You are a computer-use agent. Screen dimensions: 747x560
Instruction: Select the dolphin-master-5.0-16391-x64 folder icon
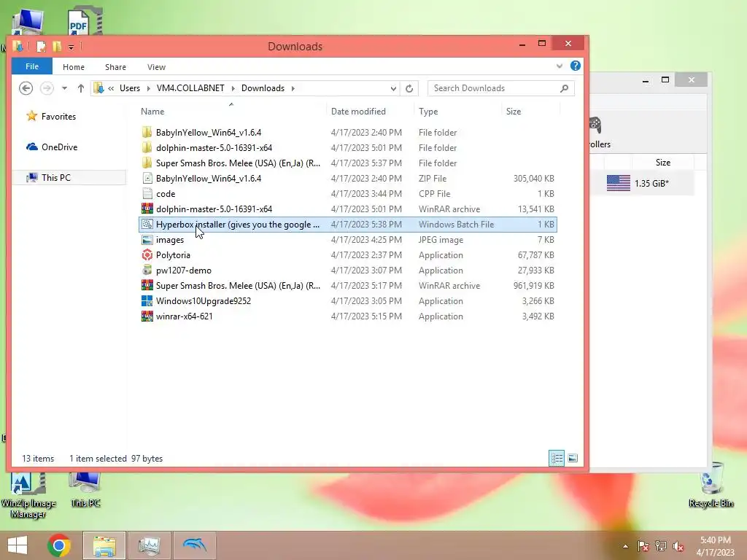click(147, 147)
